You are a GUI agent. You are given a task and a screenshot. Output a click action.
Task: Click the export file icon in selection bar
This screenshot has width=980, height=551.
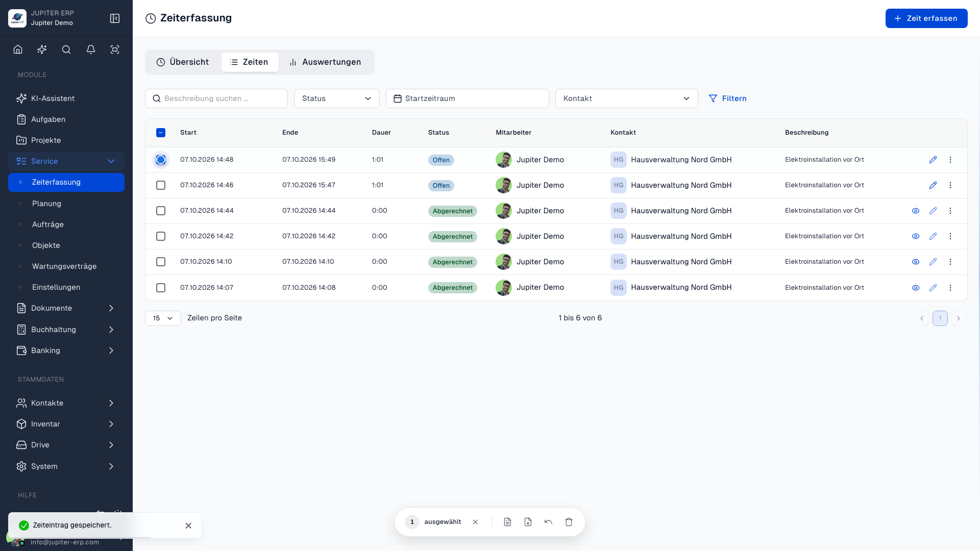[528, 522]
